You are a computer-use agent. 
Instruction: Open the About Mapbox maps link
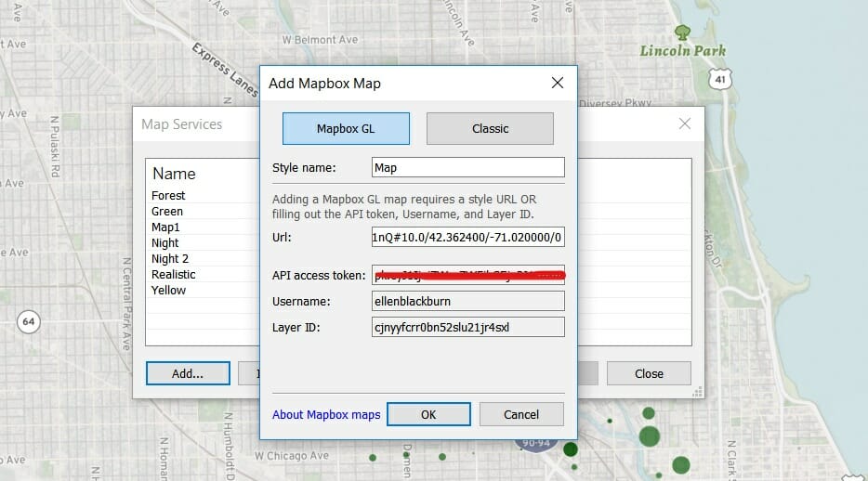pos(326,415)
